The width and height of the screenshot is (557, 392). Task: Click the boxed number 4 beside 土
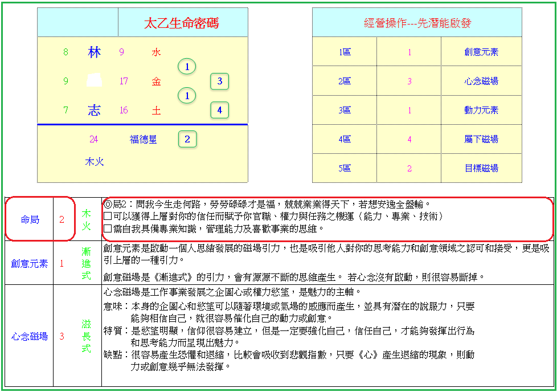pos(220,109)
